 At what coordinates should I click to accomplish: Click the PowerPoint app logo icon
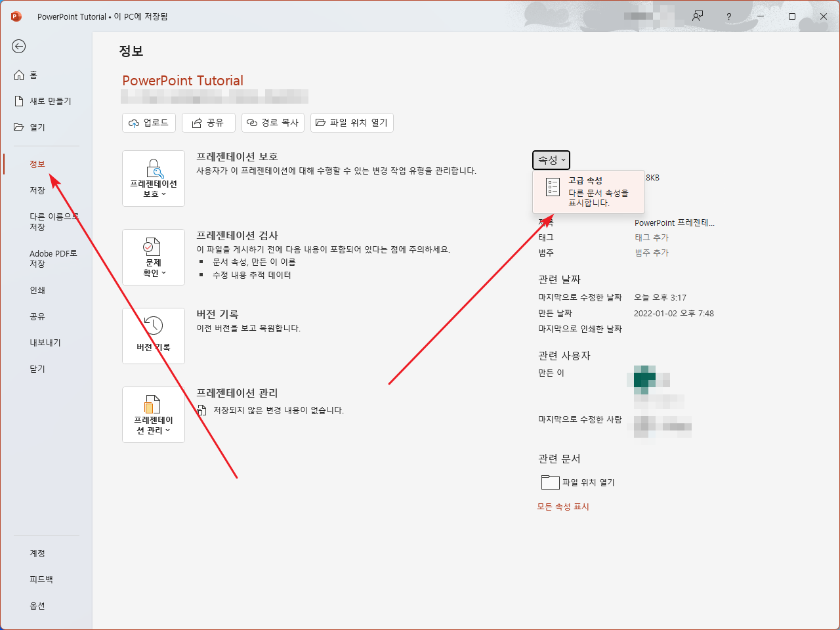(x=16, y=16)
